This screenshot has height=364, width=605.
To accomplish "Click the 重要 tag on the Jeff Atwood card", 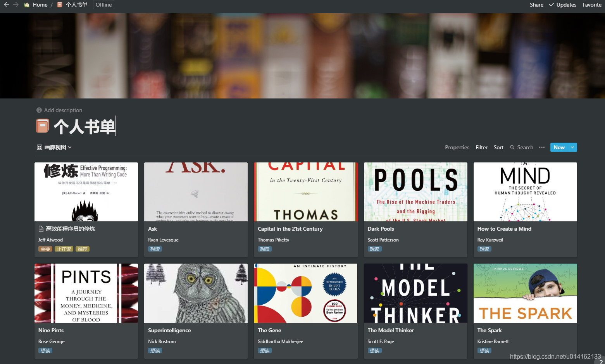I will [45, 249].
